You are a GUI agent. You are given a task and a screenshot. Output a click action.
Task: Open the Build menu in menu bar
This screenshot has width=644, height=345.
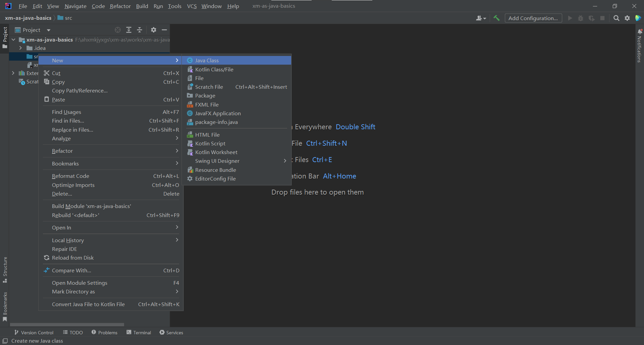click(142, 6)
